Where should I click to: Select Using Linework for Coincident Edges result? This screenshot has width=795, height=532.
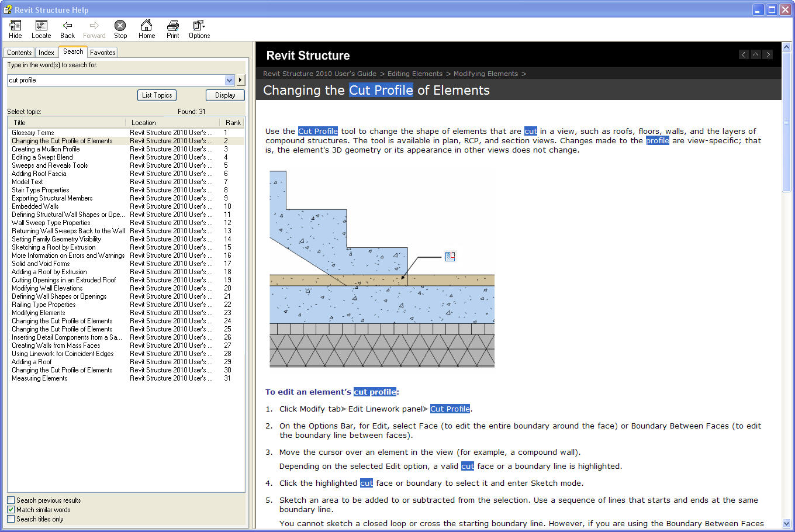click(63, 354)
